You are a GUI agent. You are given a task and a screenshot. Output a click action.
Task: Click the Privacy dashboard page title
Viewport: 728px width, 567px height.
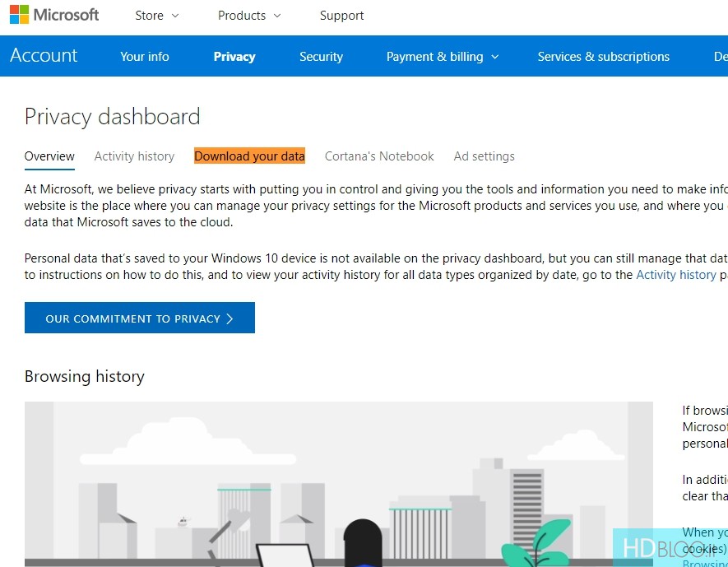[113, 117]
